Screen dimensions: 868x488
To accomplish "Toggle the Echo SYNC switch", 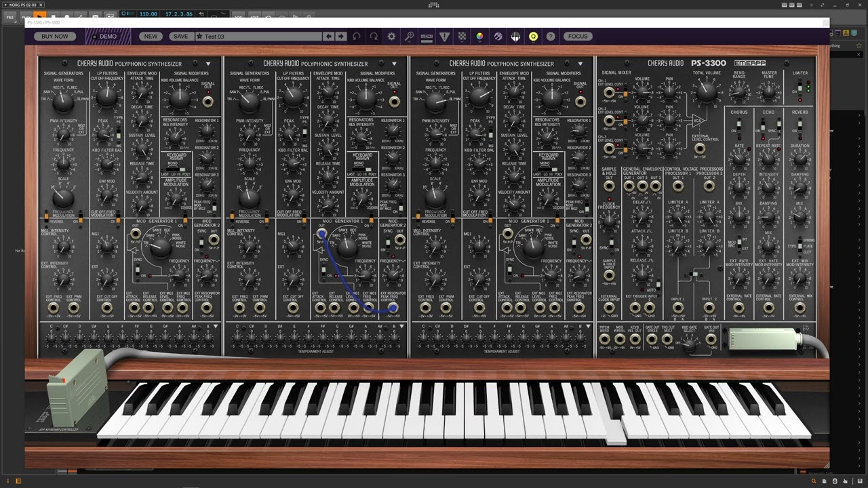I will 778,126.
